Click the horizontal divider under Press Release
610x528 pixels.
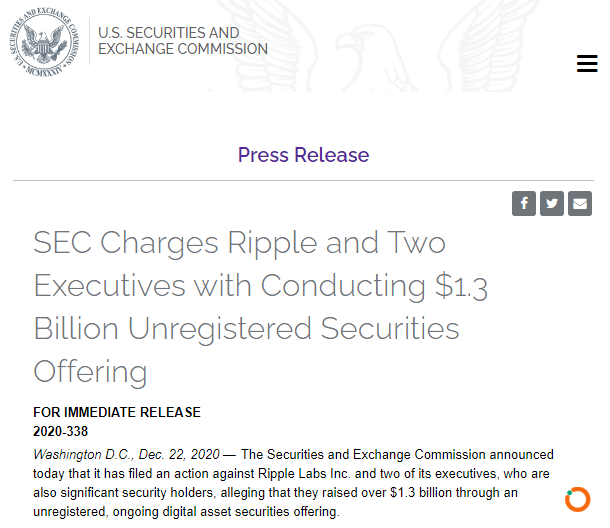click(303, 181)
